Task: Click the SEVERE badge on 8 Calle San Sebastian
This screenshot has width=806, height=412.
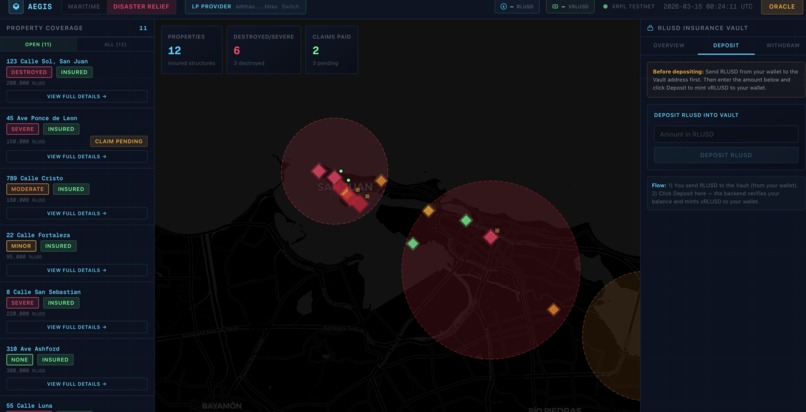Action: point(22,303)
